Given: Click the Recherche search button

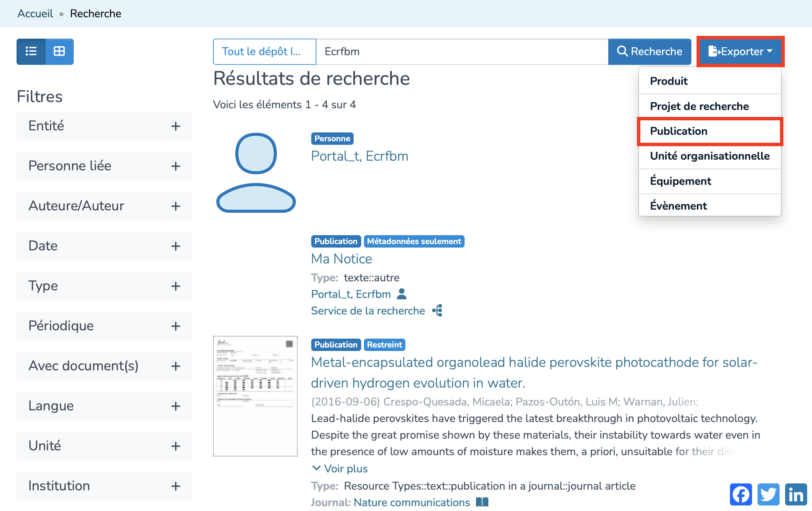Looking at the screenshot, I should coord(649,51).
